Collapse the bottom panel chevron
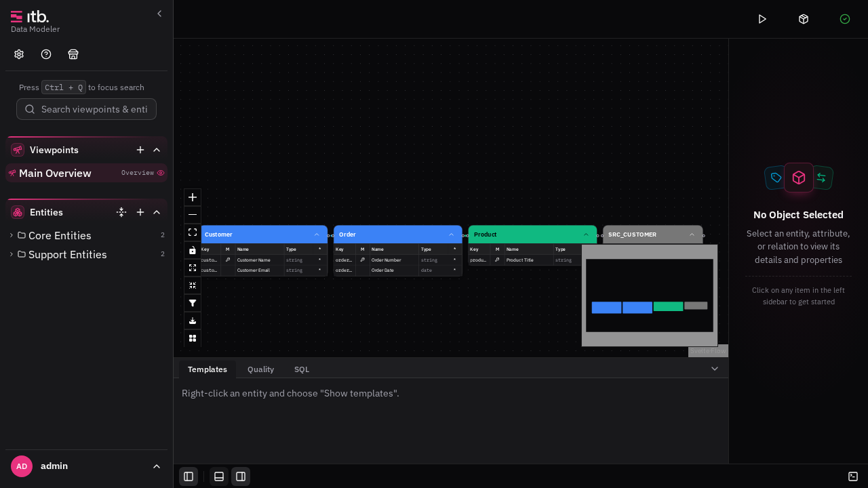Screen dimensions: 868x488 (715, 369)
